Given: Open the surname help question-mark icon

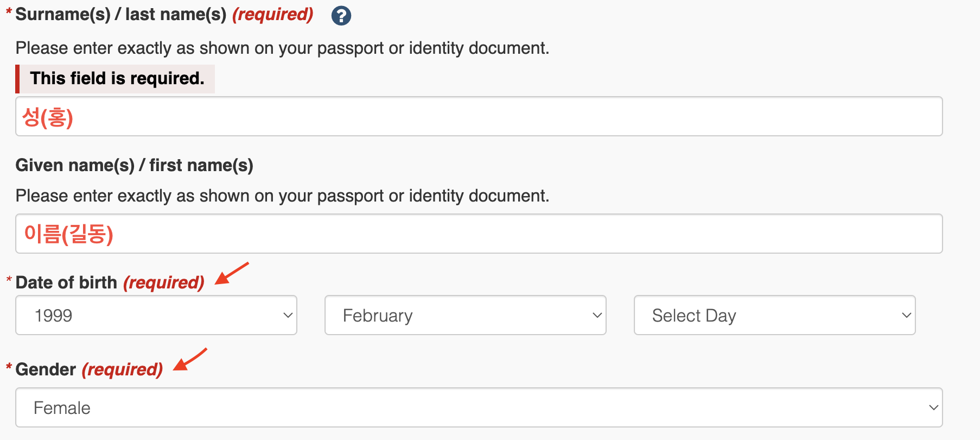Looking at the screenshot, I should [x=341, y=16].
